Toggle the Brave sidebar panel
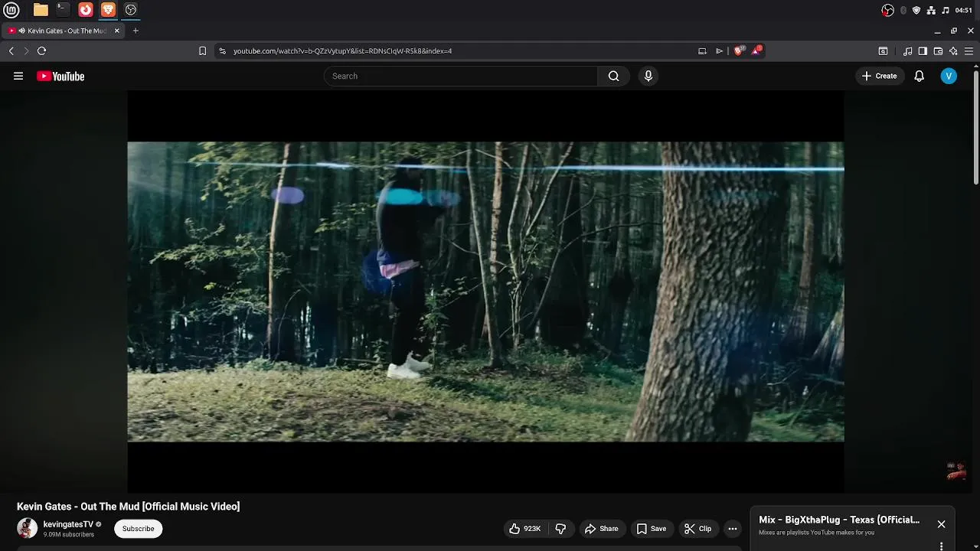The image size is (980, 551). (x=923, y=51)
